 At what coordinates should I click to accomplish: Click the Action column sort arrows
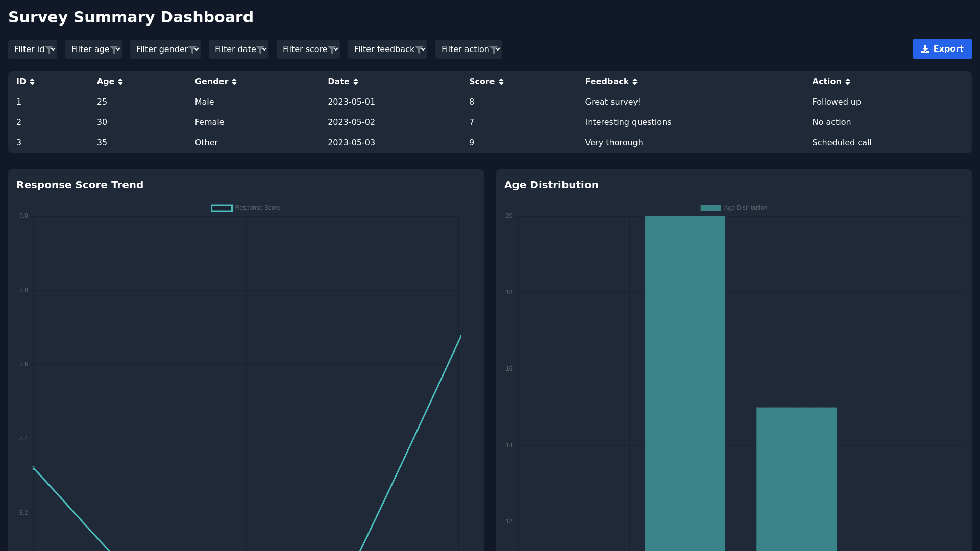click(x=848, y=82)
